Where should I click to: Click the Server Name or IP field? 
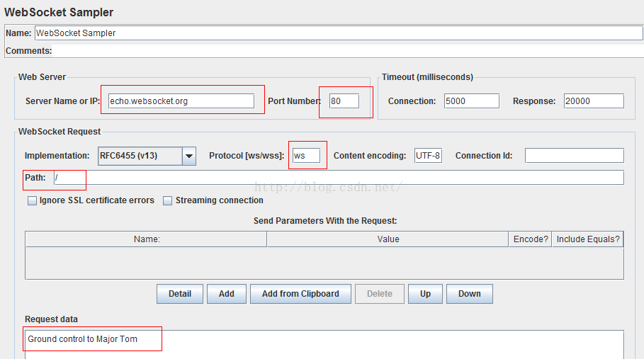pyautogui.click(x=181, y=101)
